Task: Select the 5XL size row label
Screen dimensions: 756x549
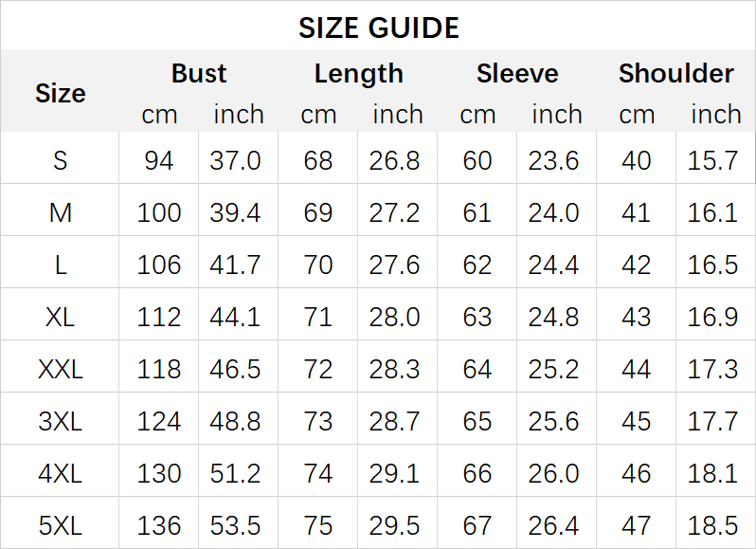Action: tap(60, 524)
